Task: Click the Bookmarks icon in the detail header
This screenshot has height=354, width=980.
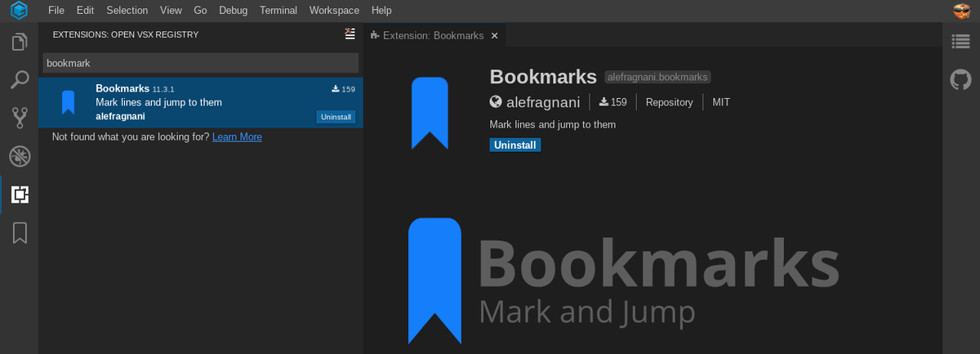Action: [x=430, y=113]
